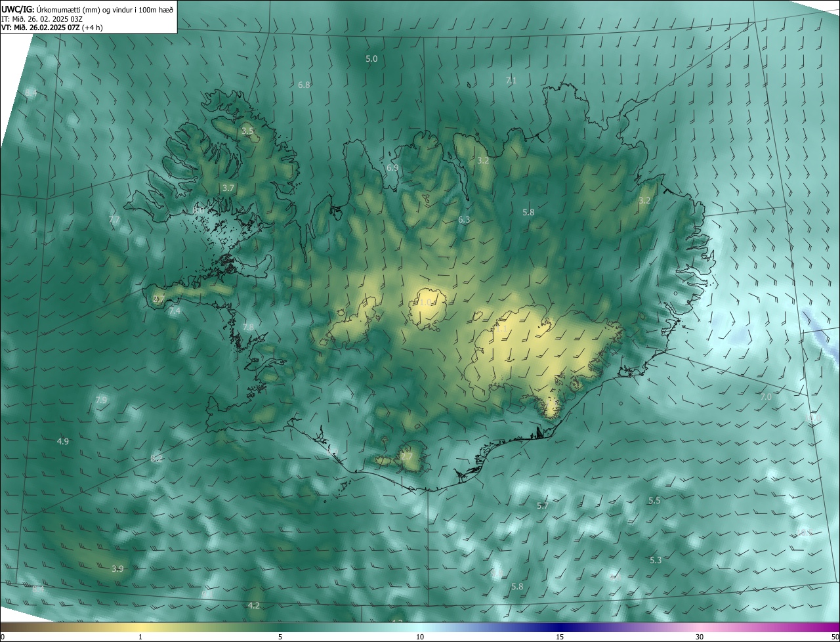Click the colorbar tick label "0"
The width and height of the screenshot is (840, 642).
[x=3, y=637]
